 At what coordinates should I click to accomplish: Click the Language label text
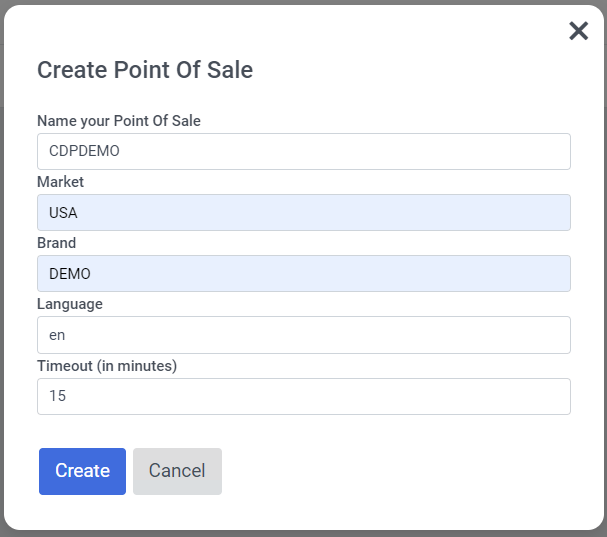(x=70, y=304)
